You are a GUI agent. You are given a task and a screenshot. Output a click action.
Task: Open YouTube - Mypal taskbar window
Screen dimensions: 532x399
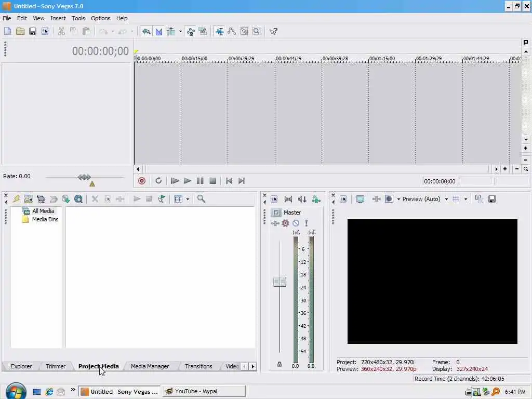coord(204,391)
